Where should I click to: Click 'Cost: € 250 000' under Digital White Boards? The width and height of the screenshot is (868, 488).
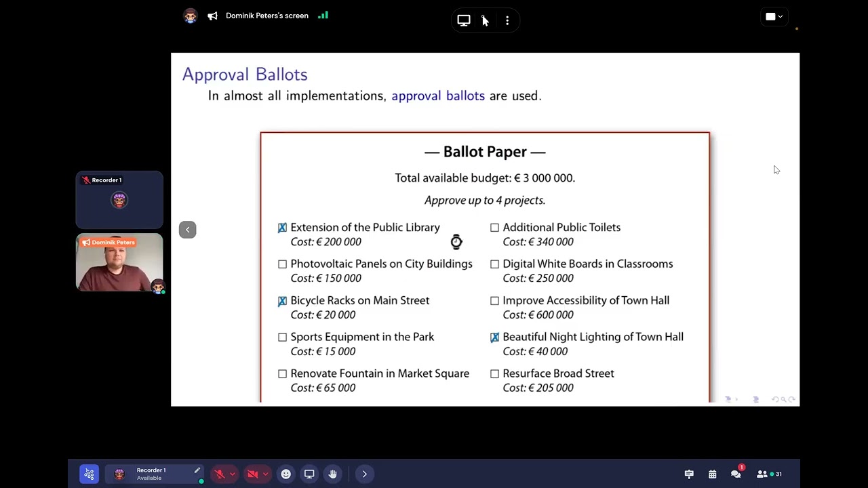(x=538, y=279)
